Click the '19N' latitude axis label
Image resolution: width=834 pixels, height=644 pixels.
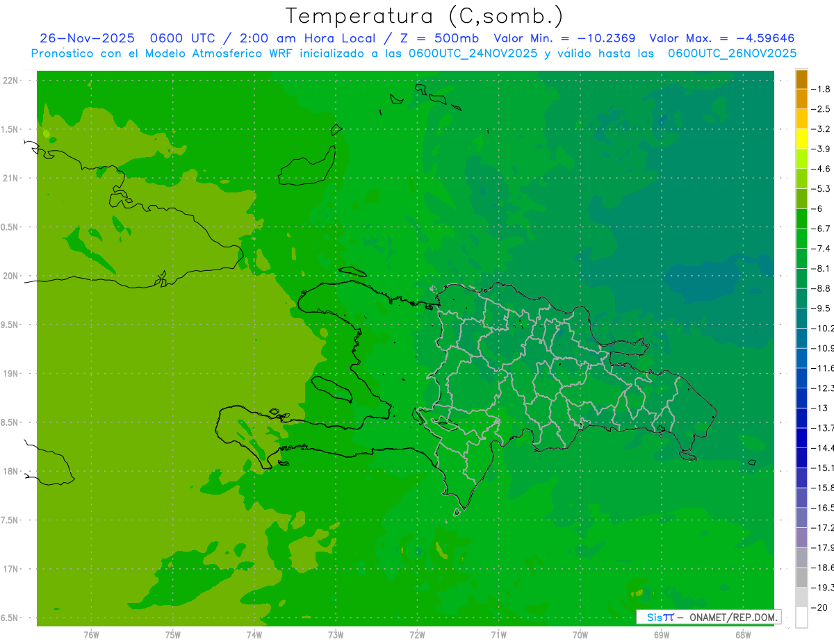[10, 374]
